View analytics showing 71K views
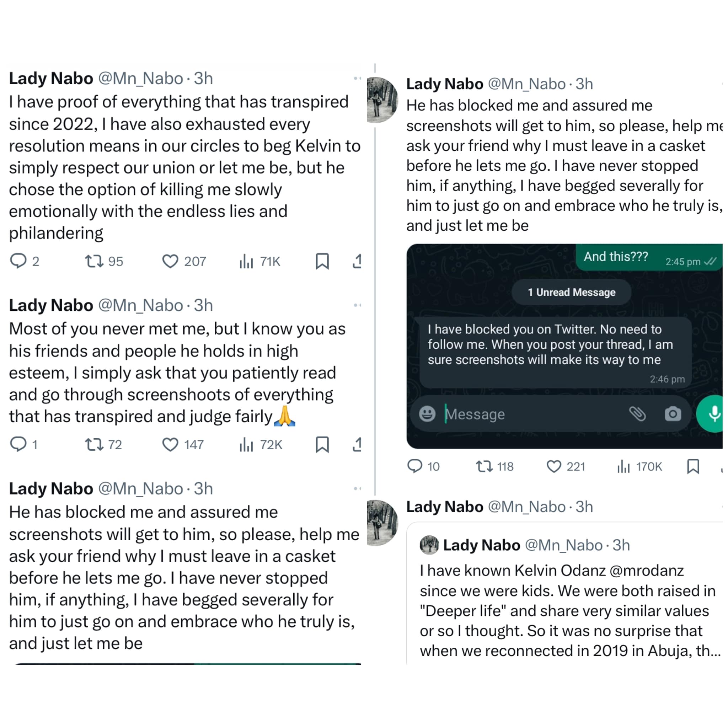This screenshot has height=728, width=728. 246,261
